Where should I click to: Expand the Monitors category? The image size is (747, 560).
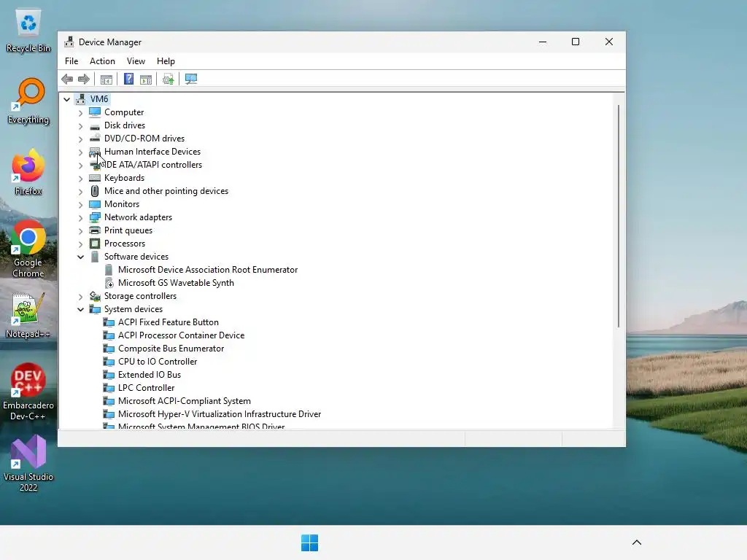pyautogui.click(x=80, y=204)
